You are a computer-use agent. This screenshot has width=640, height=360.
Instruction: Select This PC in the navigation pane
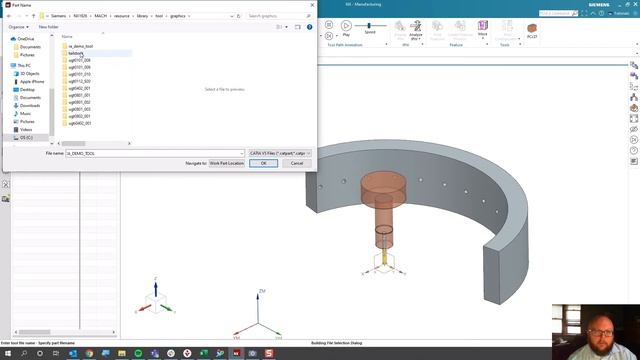tap(24, 65)
